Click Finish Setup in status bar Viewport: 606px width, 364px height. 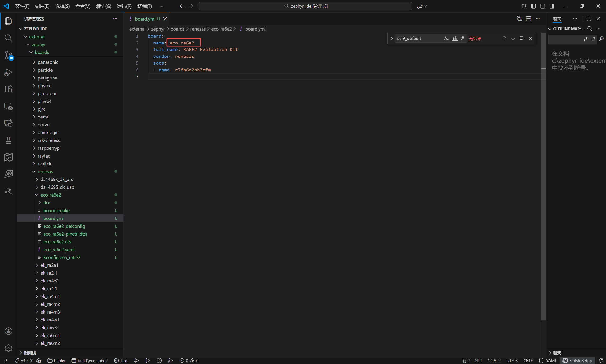(x=577, y=360)
